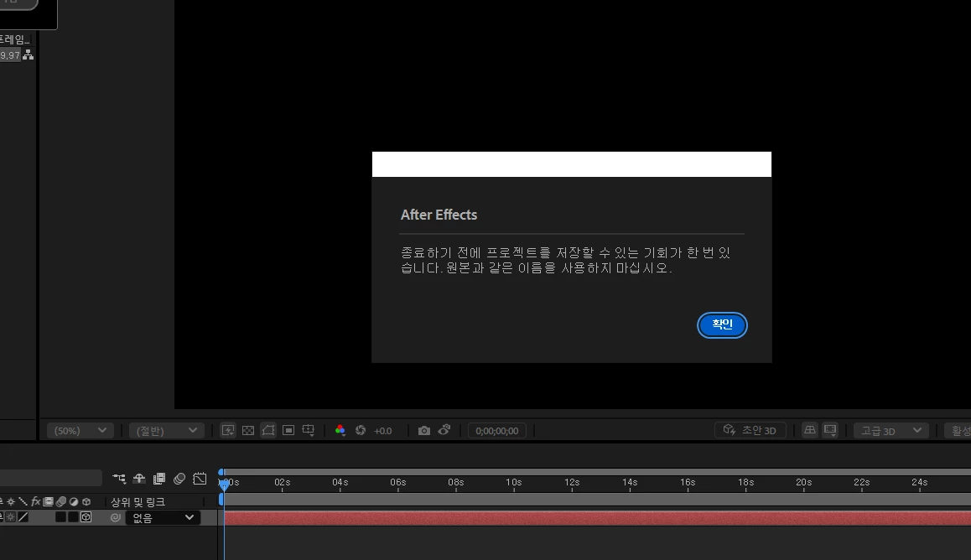The width and height of the screenshot is (971, 560).
Task: Click the After Effects dialog title text
Action: click(439, 215)
